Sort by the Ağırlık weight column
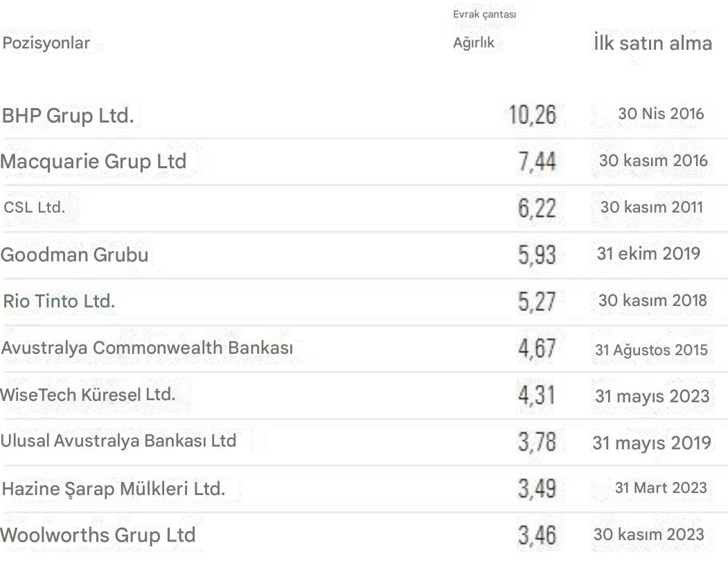Image resolution: width=728 pixels, height=565 pixels. pyautogui.click(x=474, y=44)
